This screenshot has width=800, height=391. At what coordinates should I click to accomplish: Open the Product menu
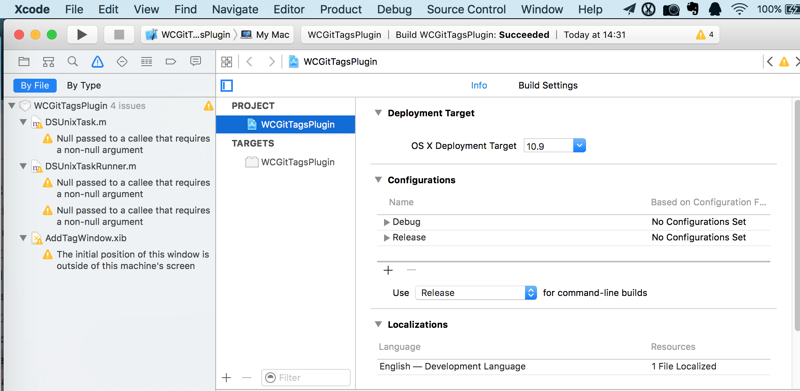[341, 9]
